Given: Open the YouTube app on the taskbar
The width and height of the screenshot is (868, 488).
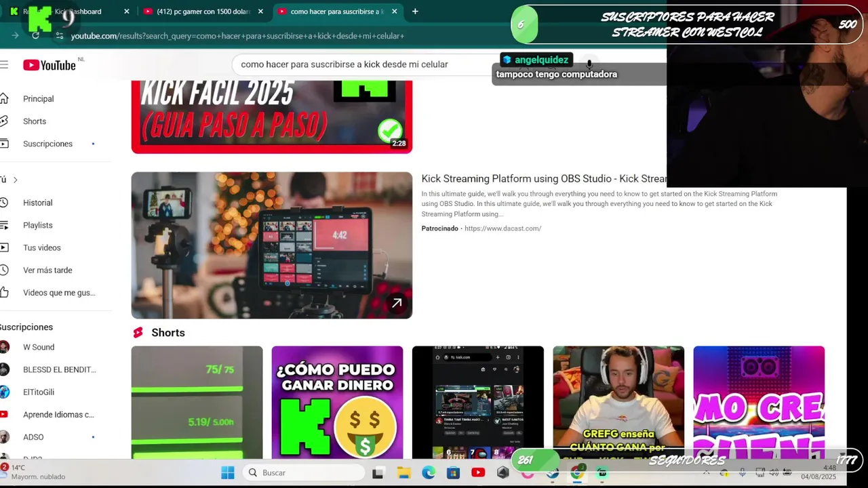Looking at the screenshot, I should (x=478, y=472).
